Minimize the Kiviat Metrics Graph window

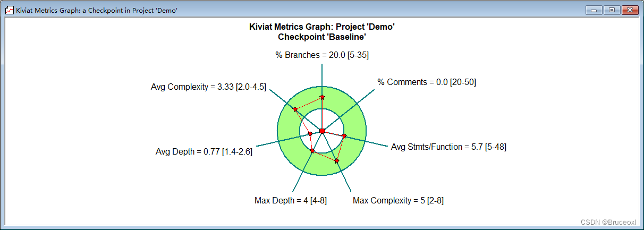pyautogui.click(x=594, y=10)
